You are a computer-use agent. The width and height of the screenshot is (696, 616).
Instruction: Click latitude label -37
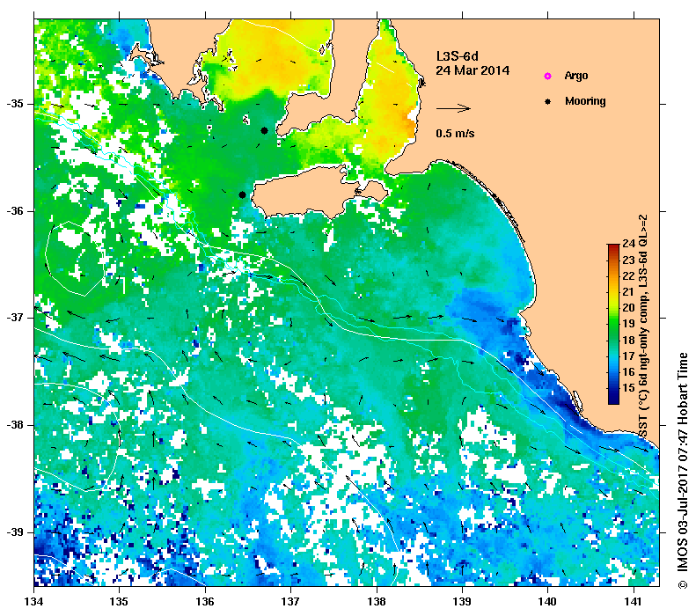pos(15,318)
